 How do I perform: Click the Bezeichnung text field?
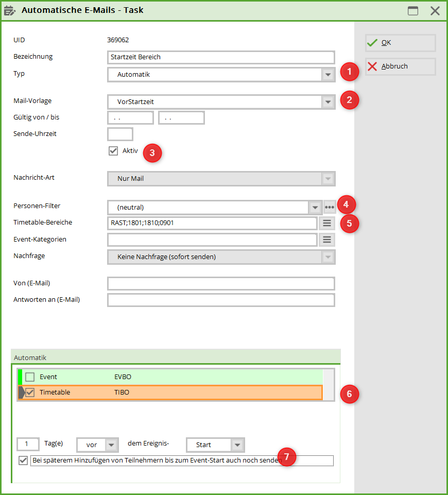221,57
